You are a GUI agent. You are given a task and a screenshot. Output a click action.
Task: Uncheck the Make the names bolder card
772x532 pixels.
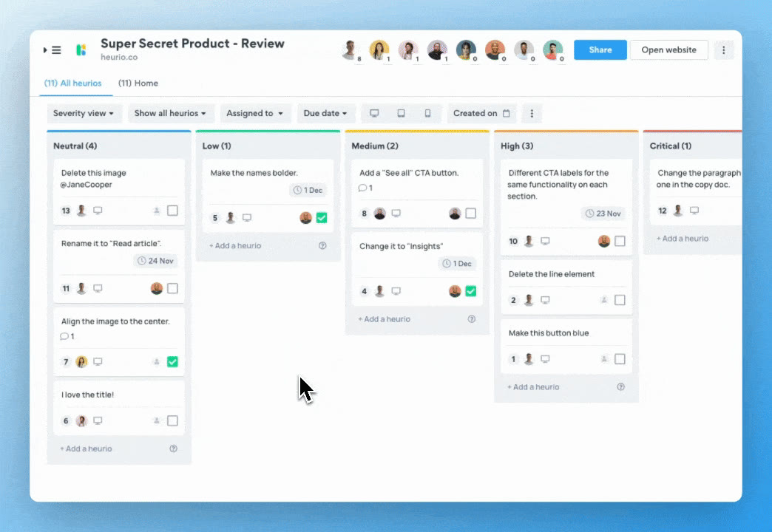pos(322,217)
